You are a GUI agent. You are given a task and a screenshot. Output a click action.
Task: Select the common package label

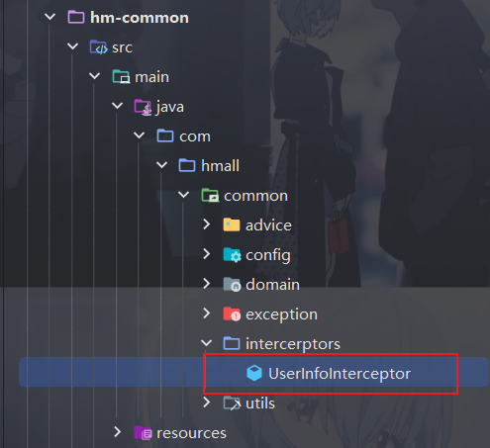(255, 196)
